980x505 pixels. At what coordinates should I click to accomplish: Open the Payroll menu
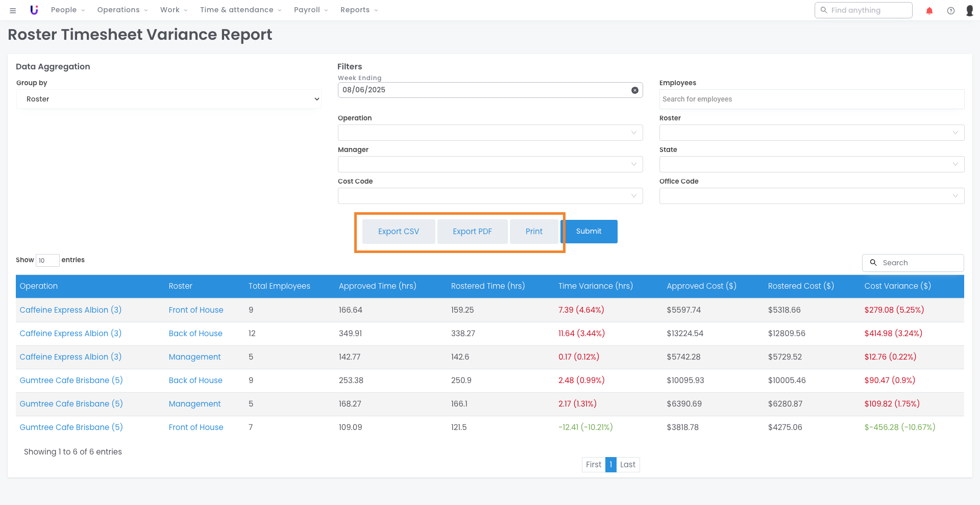pos(310,10)
